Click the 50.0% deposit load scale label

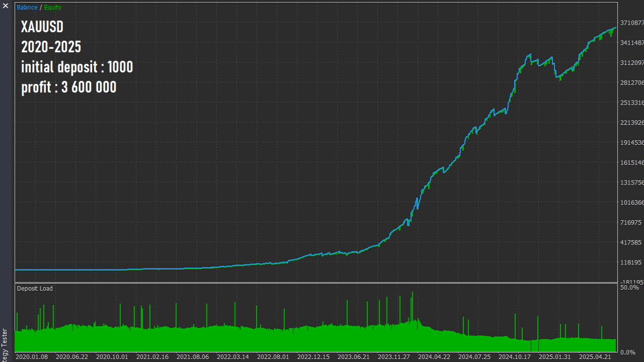pyautogui.click(x=629, y=288)
